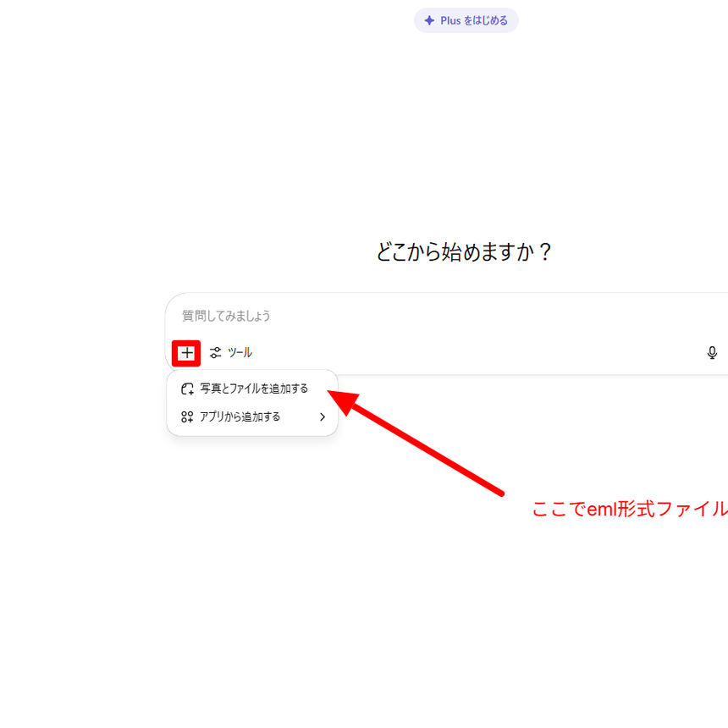Expand the アプリから追加する submenu chevron
Image resolution: width=728 pixels, height=728 pixels.
coord(323,416)
